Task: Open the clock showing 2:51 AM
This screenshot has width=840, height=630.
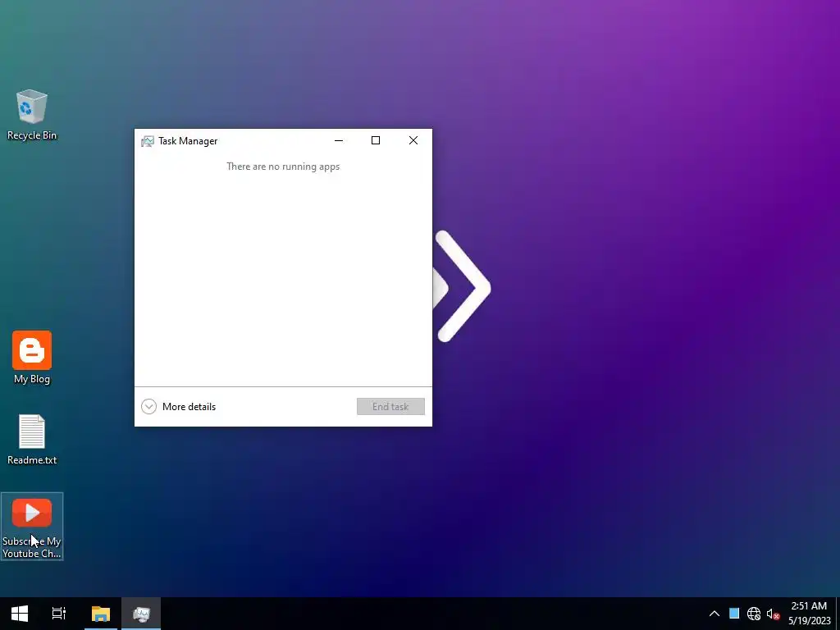Action: coord(809,614)
